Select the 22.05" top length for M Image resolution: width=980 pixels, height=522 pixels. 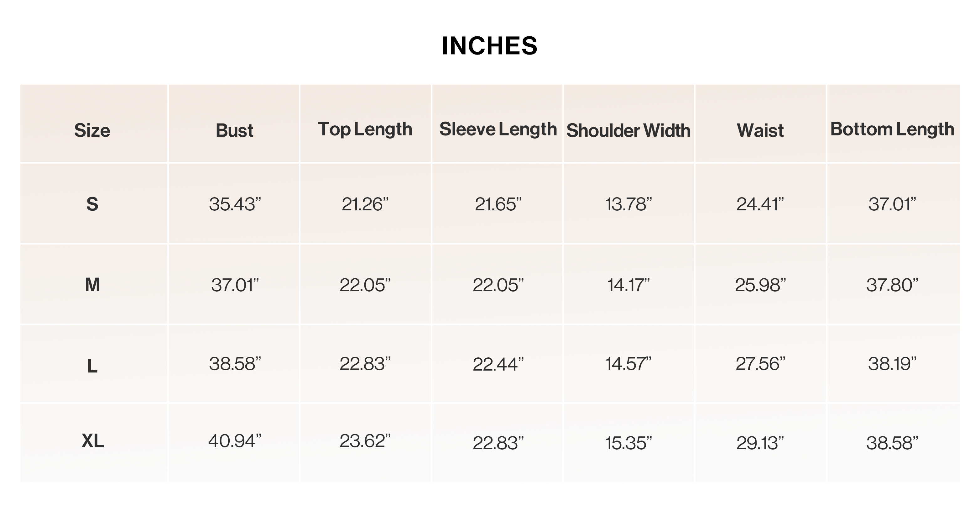pos(365,285)
